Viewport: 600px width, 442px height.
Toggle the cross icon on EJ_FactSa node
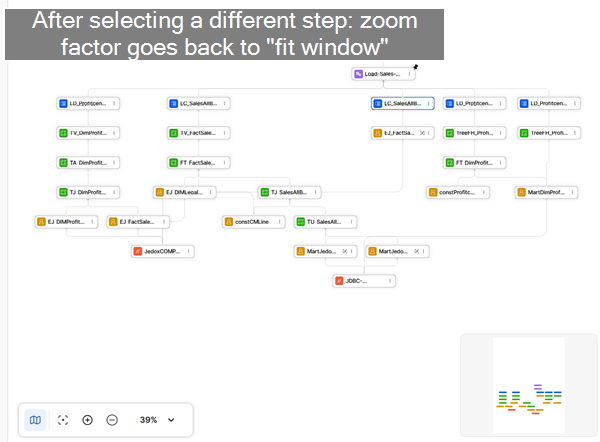422,133
